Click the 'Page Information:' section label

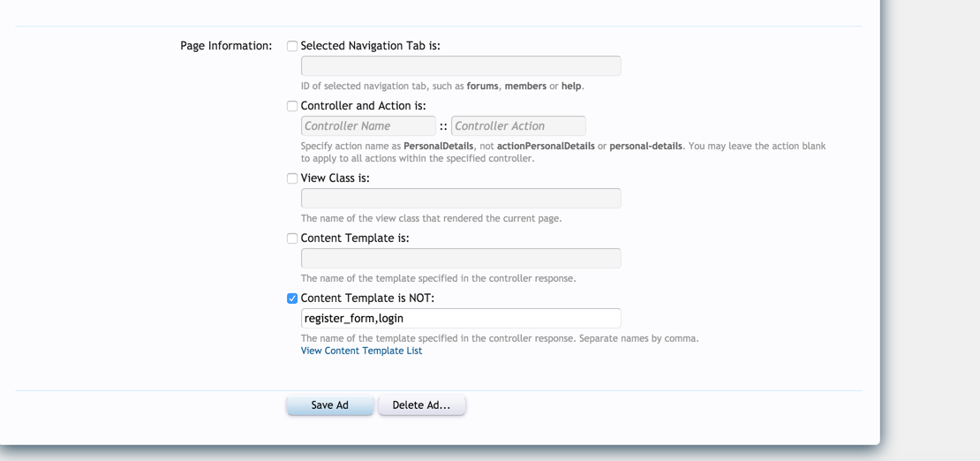click(226, 46)
